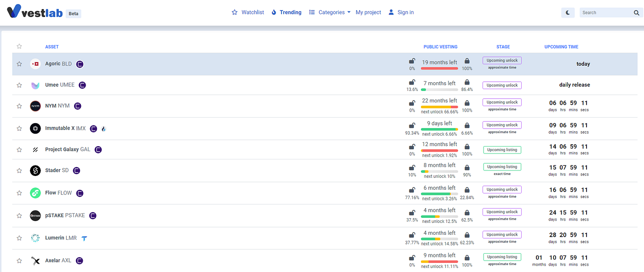
Task: Sort by PUBLIC VESTING column header
Action: (x=441, y=47)
